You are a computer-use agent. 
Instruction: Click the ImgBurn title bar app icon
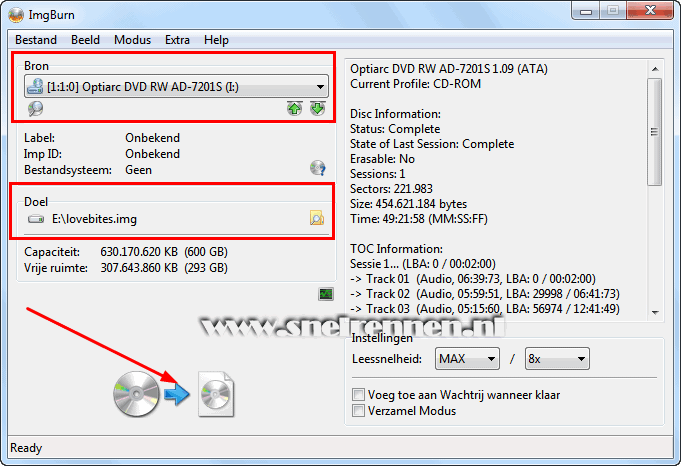click(16, 15)
